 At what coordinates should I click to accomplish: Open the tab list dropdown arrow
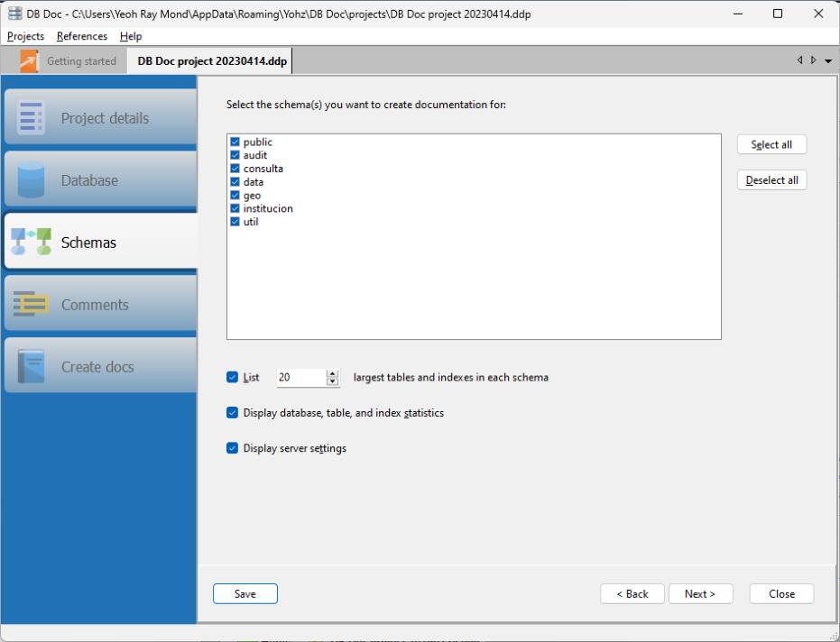tap(828, 61)
